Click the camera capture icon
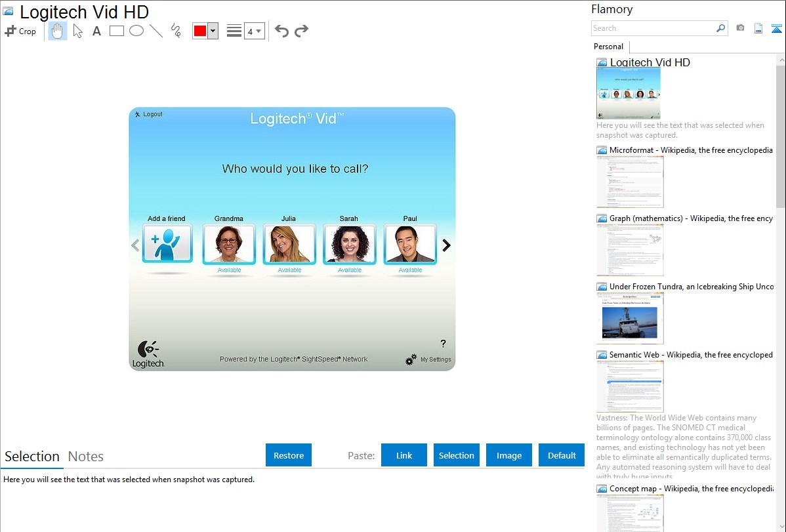786x532 pixels. [740, 28]
